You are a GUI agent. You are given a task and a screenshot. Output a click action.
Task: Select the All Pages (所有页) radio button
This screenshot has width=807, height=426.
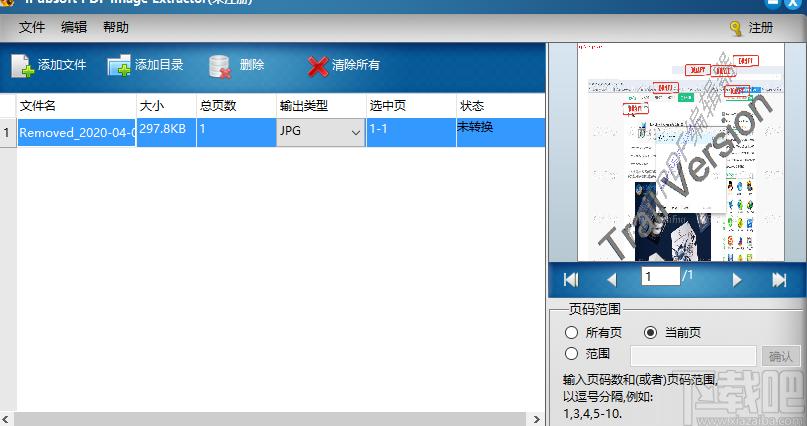[572, 332]
